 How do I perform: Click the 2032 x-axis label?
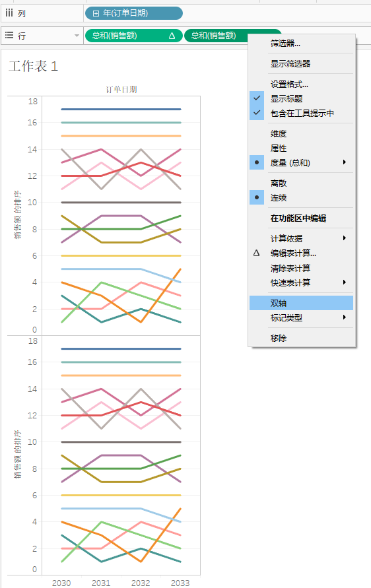pos(141,583)
